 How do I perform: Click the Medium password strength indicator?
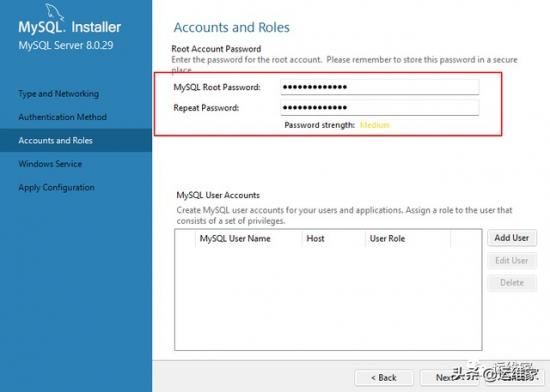coord(375,125)
